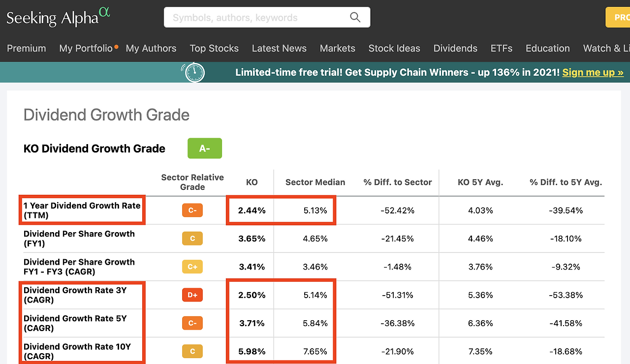Click the green A- dividend growth grade badge
This screenshot has height=364, width=630.
[205, 149]
